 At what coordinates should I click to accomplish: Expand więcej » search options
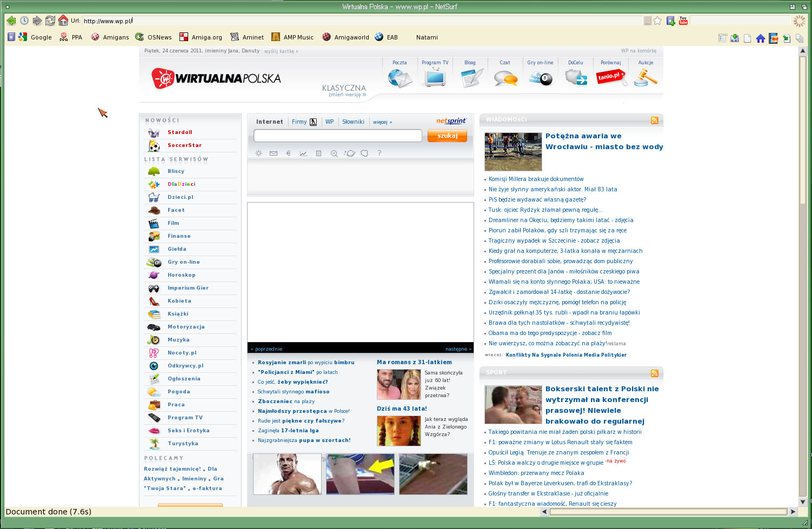(x=382, y=122)
